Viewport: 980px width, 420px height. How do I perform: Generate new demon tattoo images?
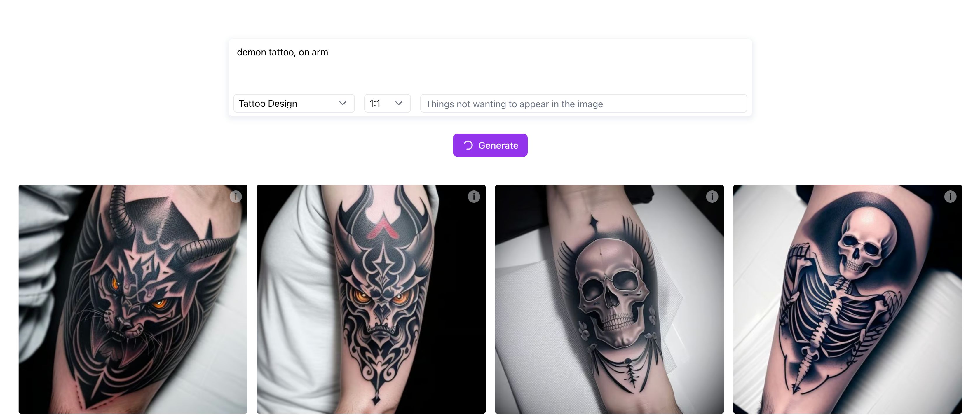point(490,145)
